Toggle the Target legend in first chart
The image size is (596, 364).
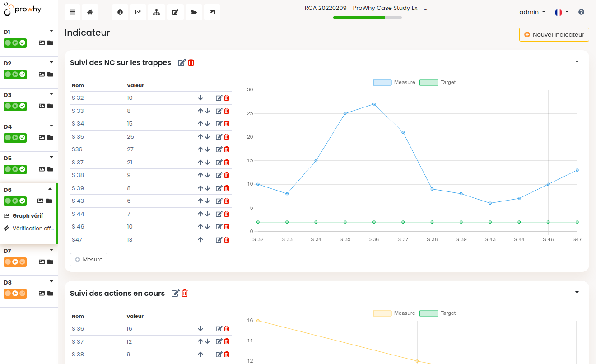click(x=438, y=83)
